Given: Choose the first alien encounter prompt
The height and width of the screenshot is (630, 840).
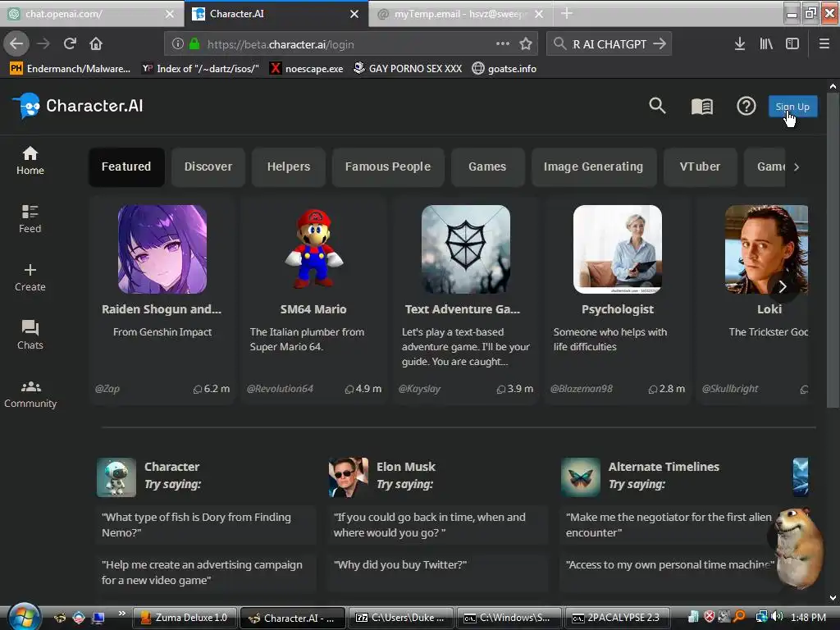Looking at the screenshot, I should 669,525.
